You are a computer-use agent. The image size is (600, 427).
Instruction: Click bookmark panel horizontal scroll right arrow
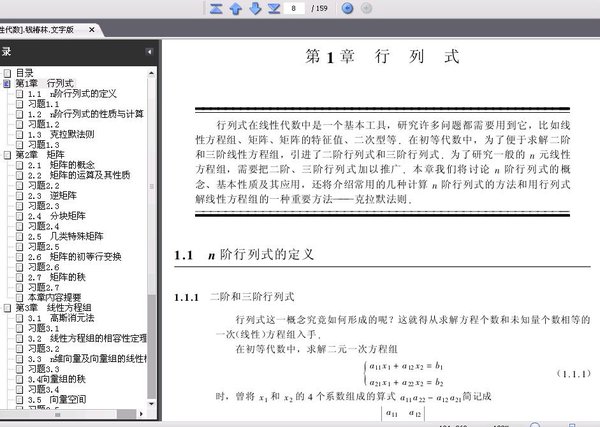coord(141,414)
